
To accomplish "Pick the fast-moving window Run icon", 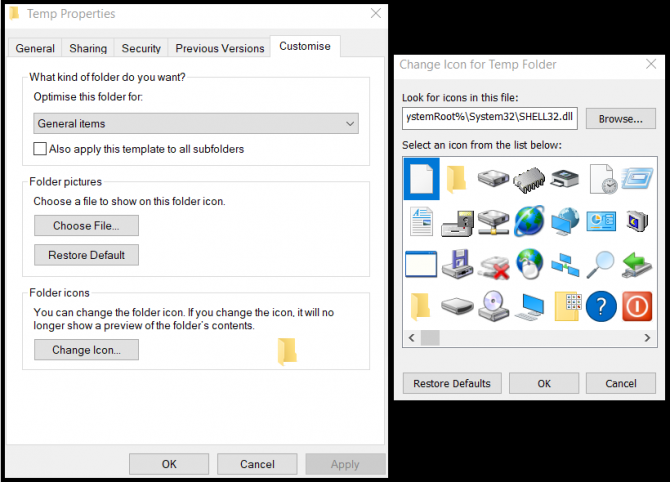I will click(637, 178).
